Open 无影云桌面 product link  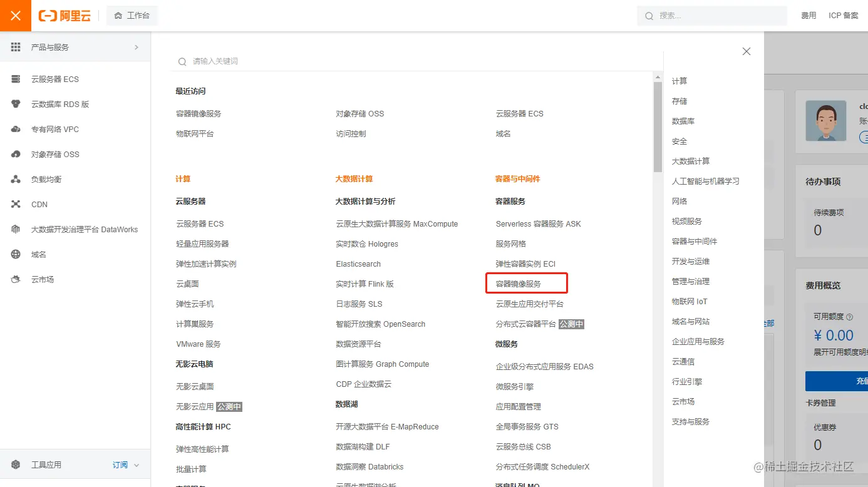click(195, 387)
